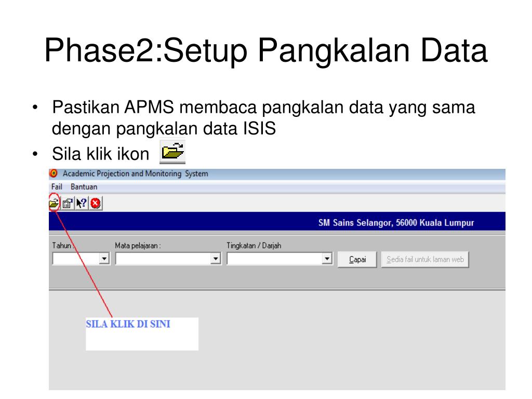532x399 pixels.
Task: Click the open database folder toolbar icon
Action: pyautogui.click(x=54, y=203)
